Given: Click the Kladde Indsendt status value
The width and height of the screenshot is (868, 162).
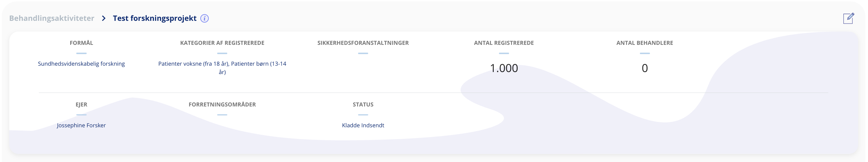Looking at the screenshot, I should pos(363,125).
